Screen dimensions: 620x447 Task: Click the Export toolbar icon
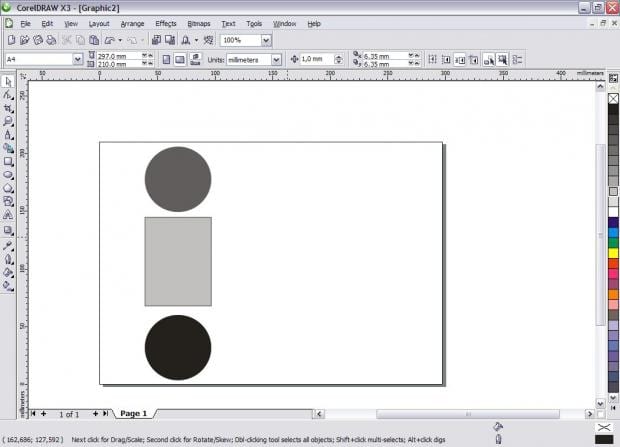coord(170,40)
